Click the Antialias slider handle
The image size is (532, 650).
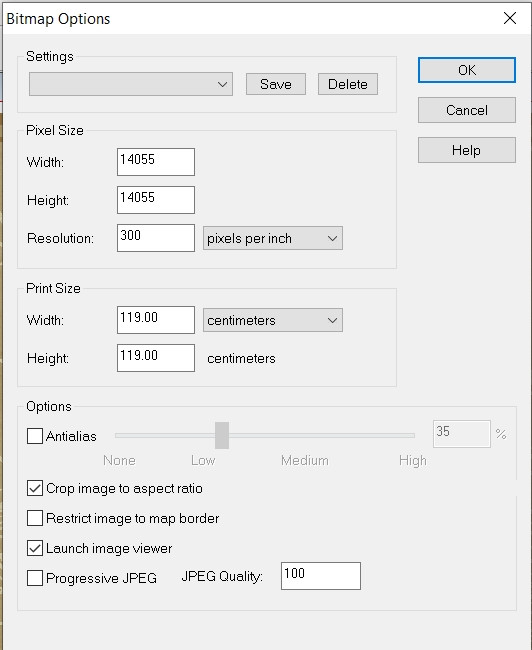click(x=222, y=435)
